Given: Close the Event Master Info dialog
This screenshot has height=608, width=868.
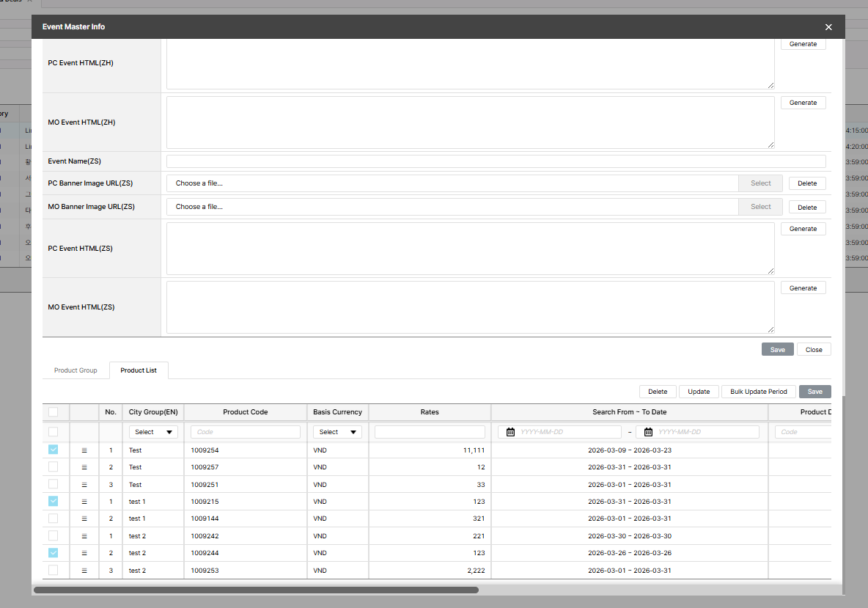Looking at the screenshot, I should tap(828, 27).
